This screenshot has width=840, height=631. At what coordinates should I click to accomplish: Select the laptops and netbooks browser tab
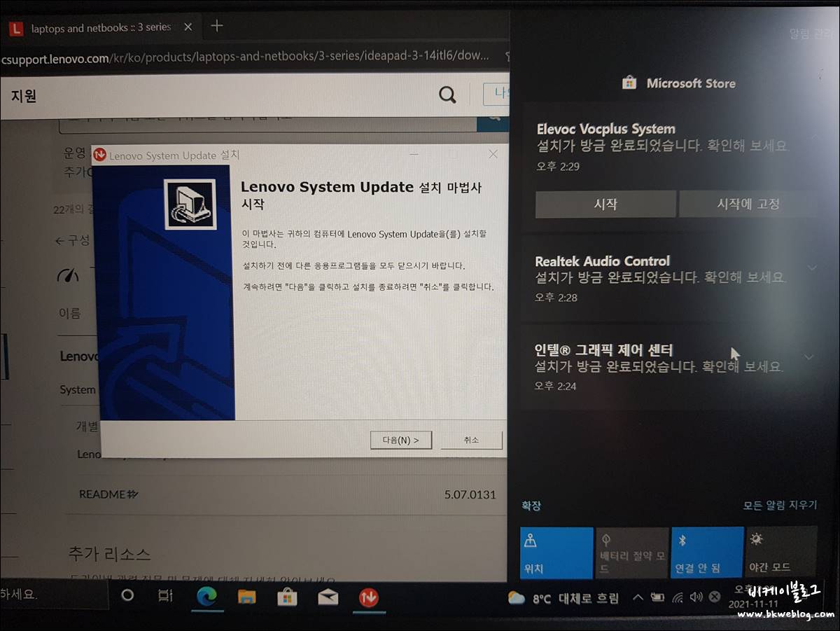[101, 28]
